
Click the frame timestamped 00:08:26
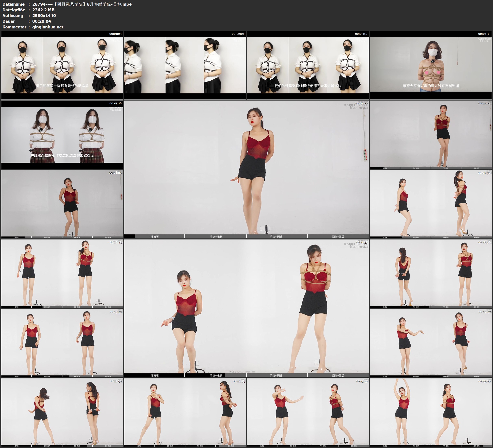[x=62, y=204]
